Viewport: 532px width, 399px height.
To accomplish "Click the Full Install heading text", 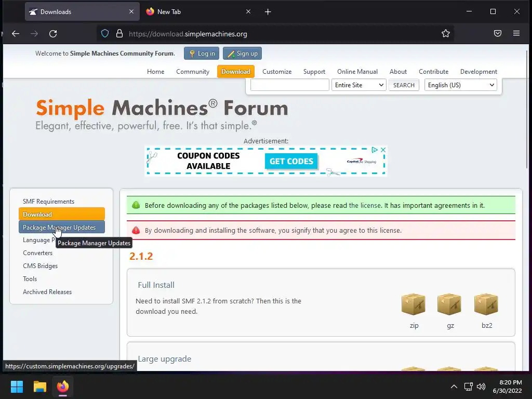I will point(156,285).
